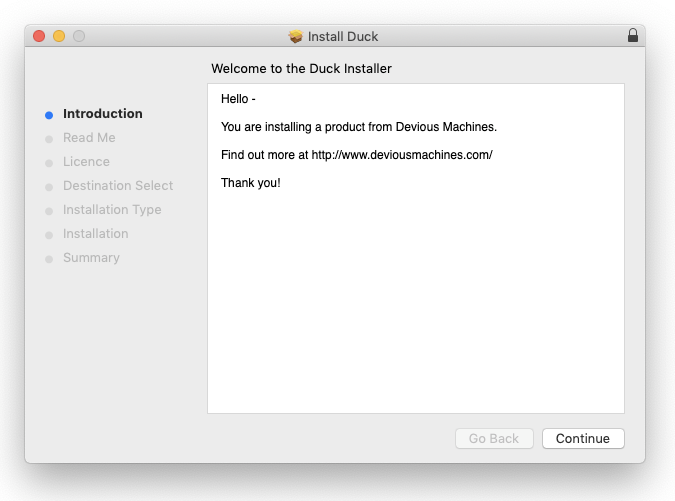Image resolution: width=675 pixels, height=501 pixels.
Task: Select the Read Me step
Action: coord(89,138)
